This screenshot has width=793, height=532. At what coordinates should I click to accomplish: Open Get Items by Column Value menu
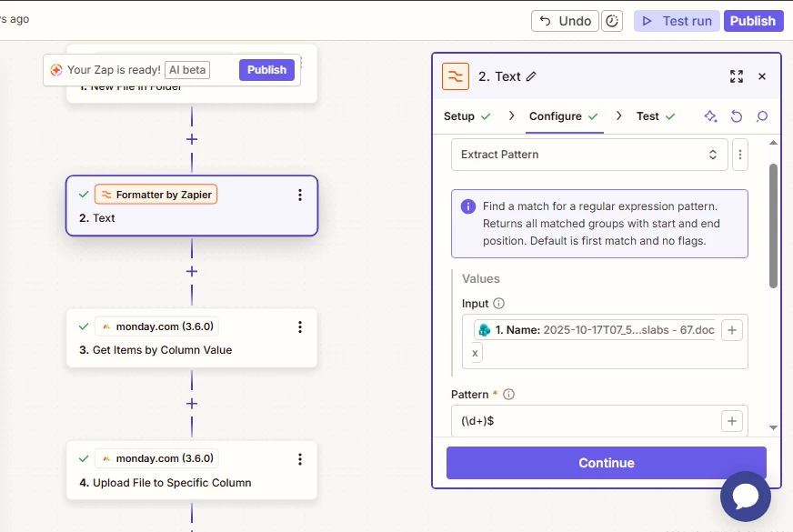point(300,327)
